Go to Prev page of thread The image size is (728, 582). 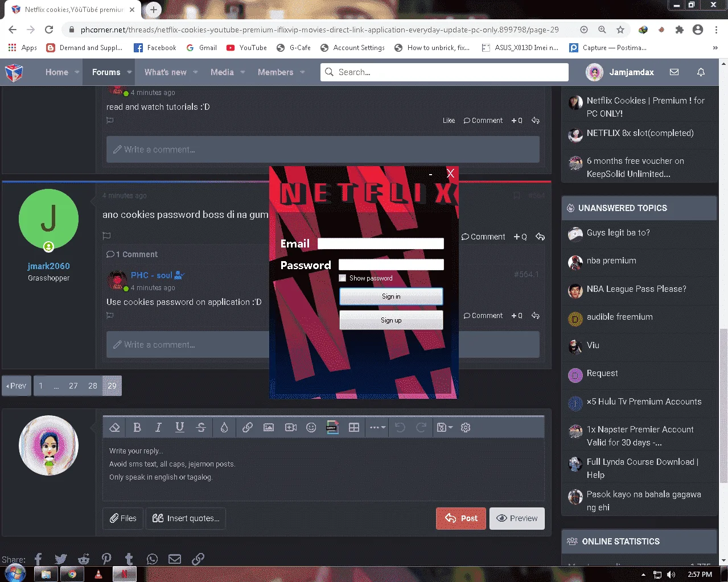click(16, 386)
